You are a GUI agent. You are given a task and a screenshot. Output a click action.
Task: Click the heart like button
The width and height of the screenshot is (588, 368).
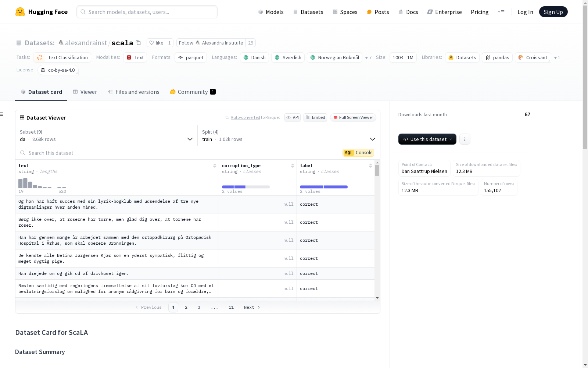pos(156,43)
